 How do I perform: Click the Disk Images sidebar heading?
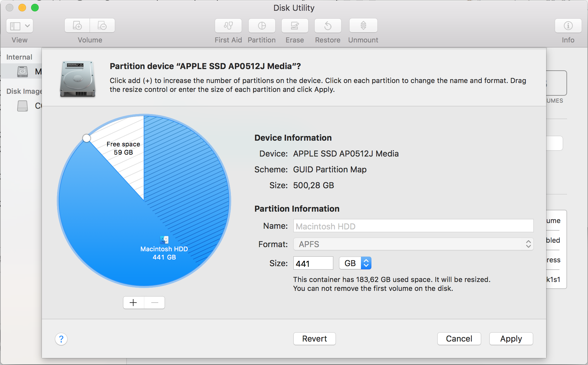pos(24,91)
